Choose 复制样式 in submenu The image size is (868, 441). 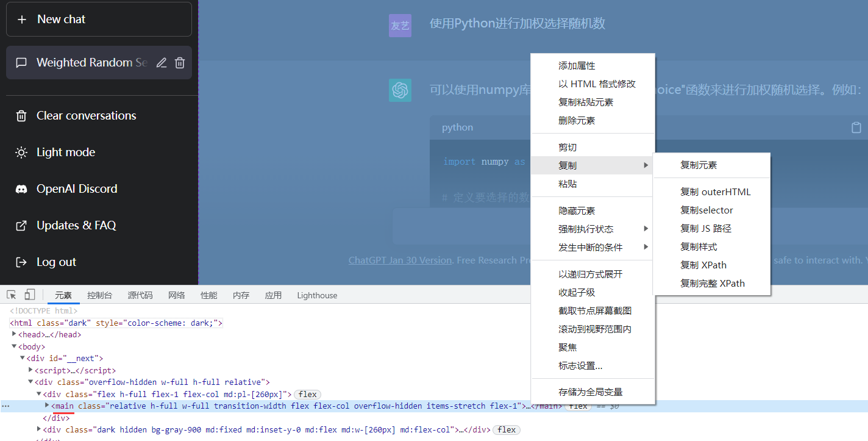[x=712, y=247]
